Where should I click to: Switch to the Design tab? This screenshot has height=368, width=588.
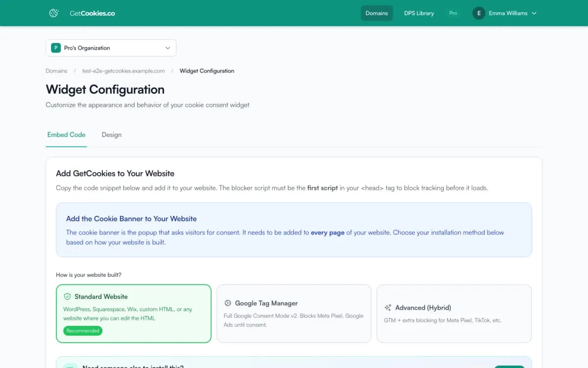point(112,135)
